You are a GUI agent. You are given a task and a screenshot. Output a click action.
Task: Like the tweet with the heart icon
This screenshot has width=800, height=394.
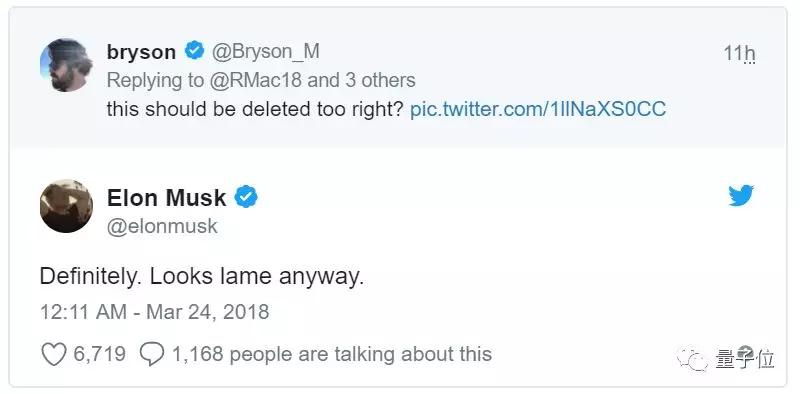coord(54,354)
